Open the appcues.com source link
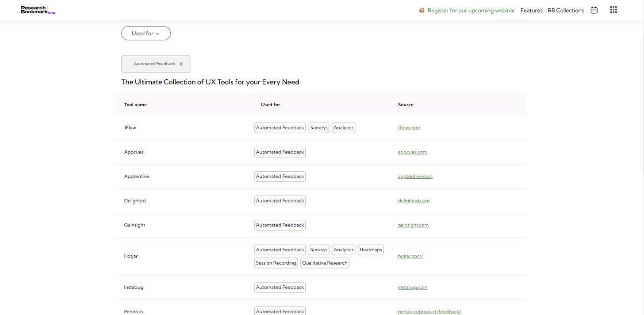Image resolution: width=644 pixels, height=315 pixels. (412, 152)
